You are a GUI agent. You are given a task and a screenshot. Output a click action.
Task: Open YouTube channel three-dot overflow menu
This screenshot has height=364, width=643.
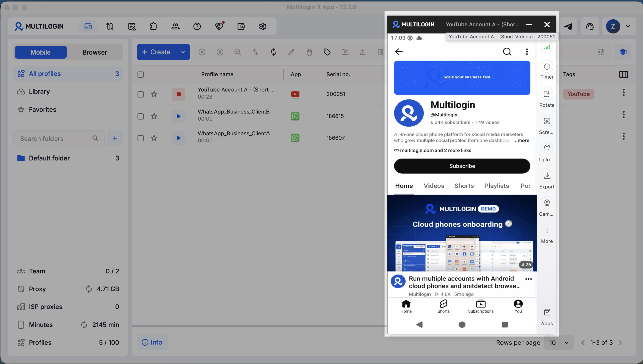tap(527, 52)
